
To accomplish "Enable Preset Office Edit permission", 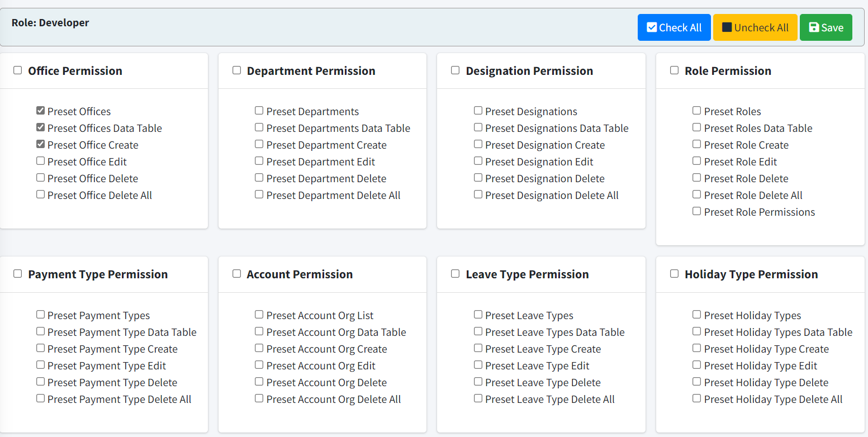I will [x=40, y=161].
